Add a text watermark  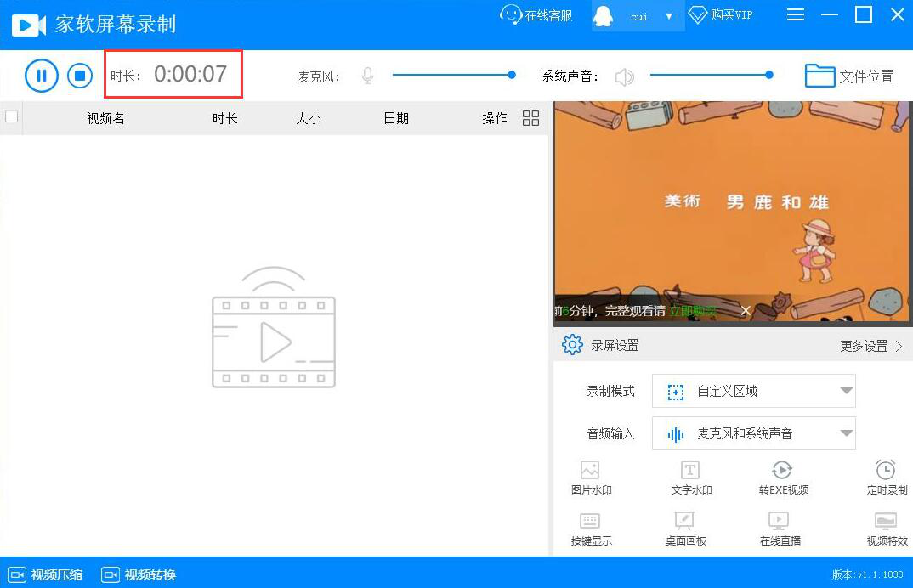[691, 478]
